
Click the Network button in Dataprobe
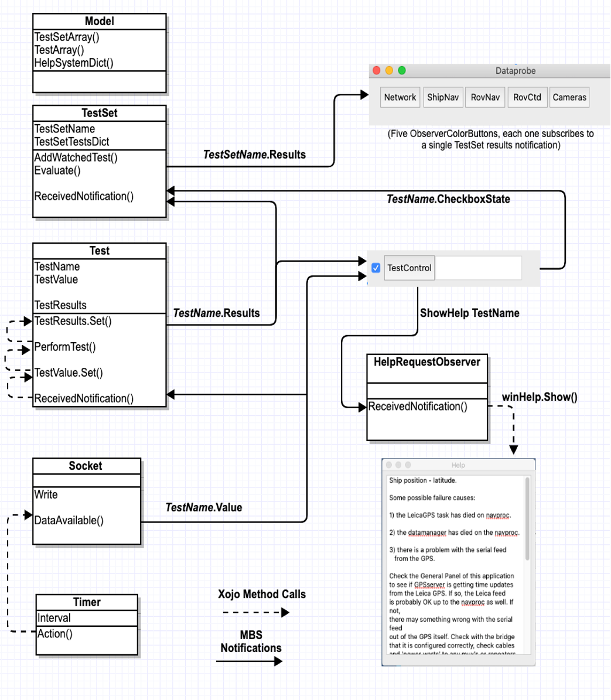point(400,97)
